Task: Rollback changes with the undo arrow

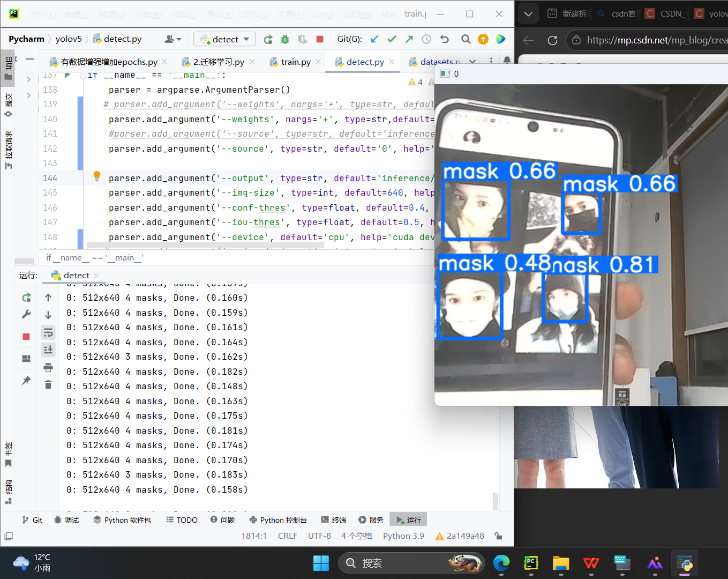Action: click(x=444, y=39)
